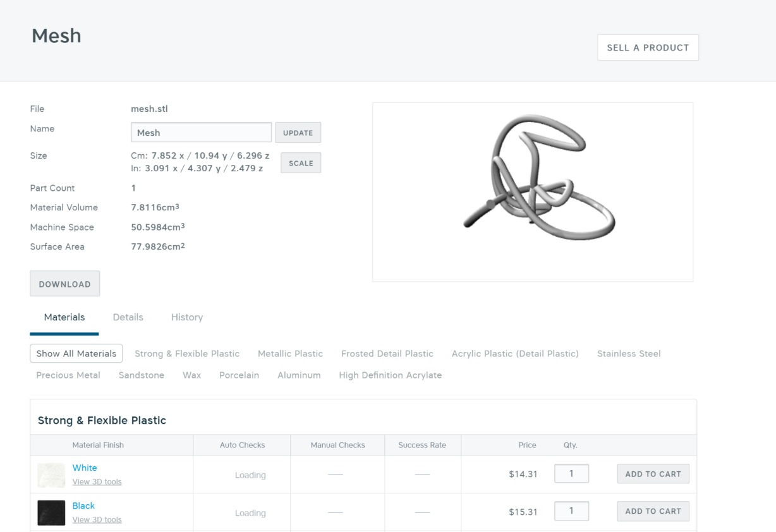Select the Materials tab

(x=64, y=317)
